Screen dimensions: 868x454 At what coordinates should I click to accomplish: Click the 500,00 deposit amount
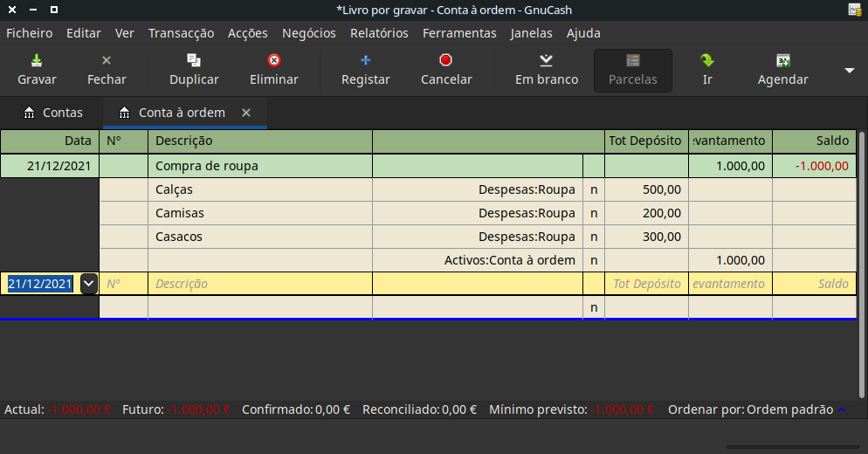pyautogui.click(x=646, y=190)
